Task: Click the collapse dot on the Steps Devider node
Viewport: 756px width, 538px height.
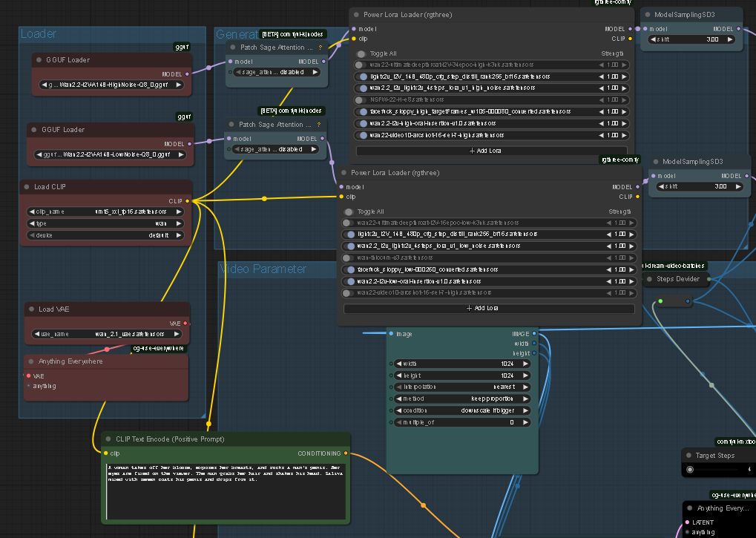Action: (x=650, y=279)
